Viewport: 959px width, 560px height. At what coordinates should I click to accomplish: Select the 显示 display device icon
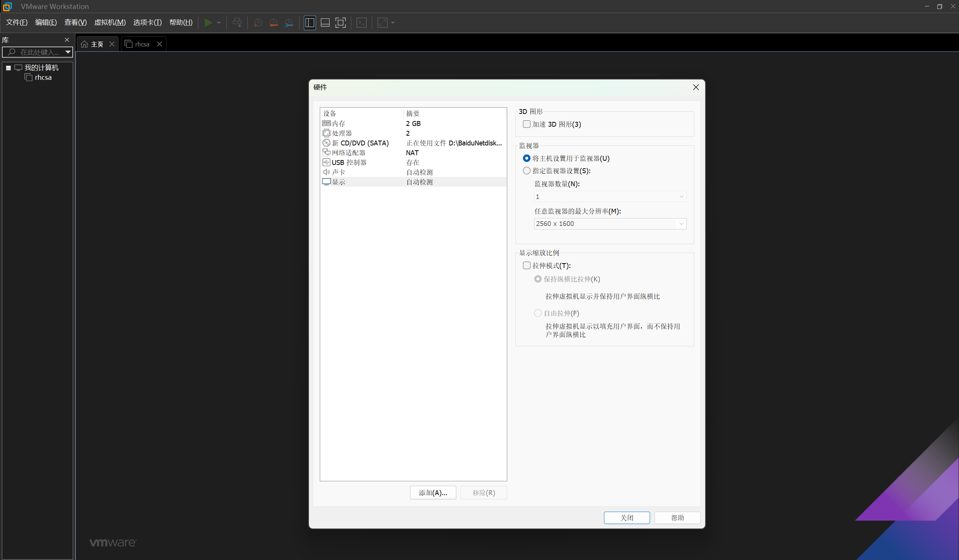point(326,182)
